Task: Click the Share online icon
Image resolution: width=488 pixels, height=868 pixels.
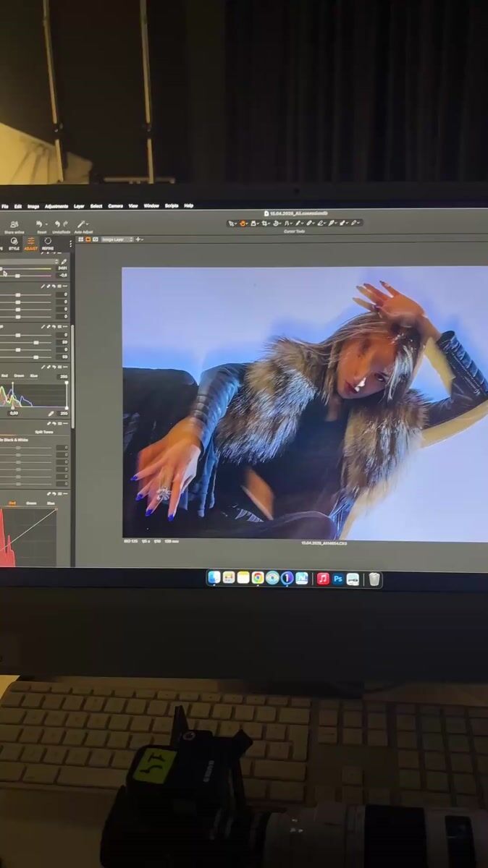Action: (14, 224)
